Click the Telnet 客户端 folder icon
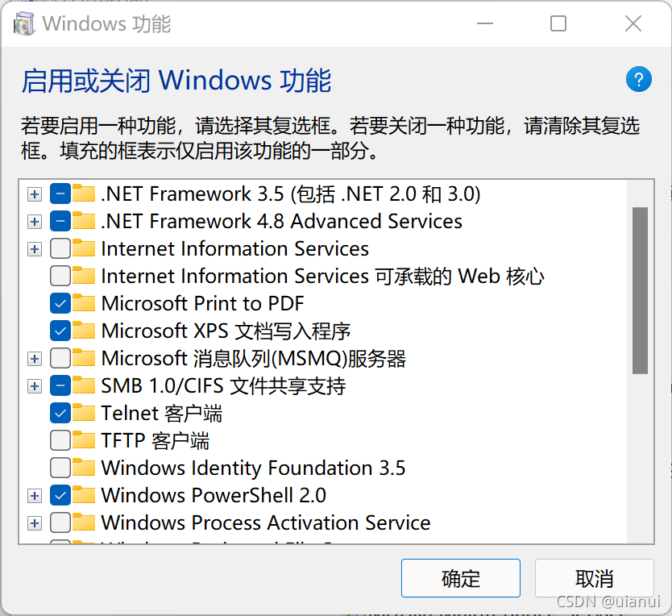Screen dimensions: 672x616 pos(84,413)
